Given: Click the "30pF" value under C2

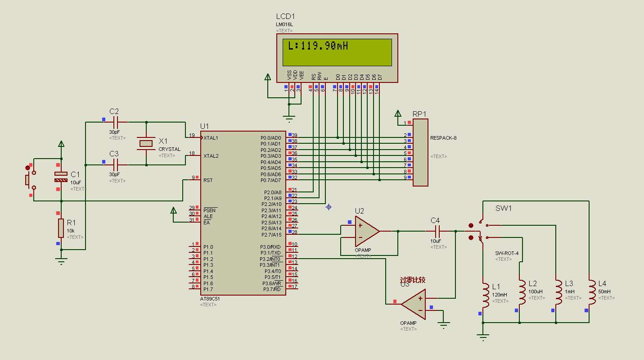Looking at the screenshot, I should 114,132.
